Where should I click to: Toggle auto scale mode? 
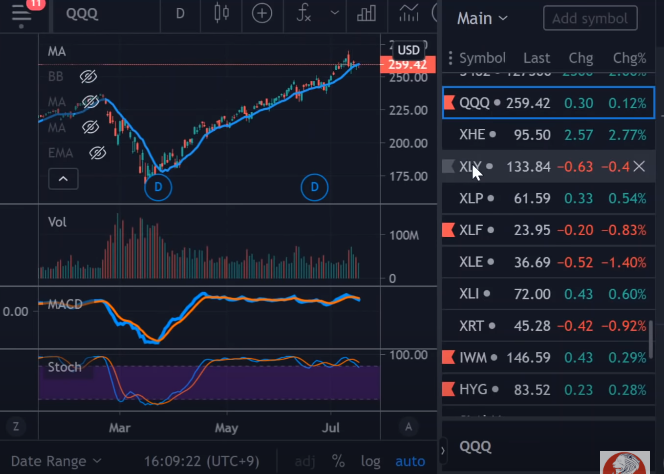click(410, 461)
